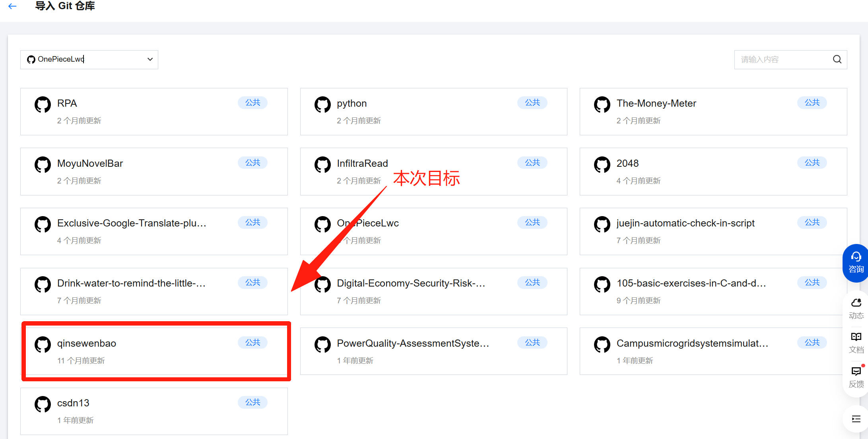Click the 公共 badge on the MoyuNovelBar card

coord(252,162)
